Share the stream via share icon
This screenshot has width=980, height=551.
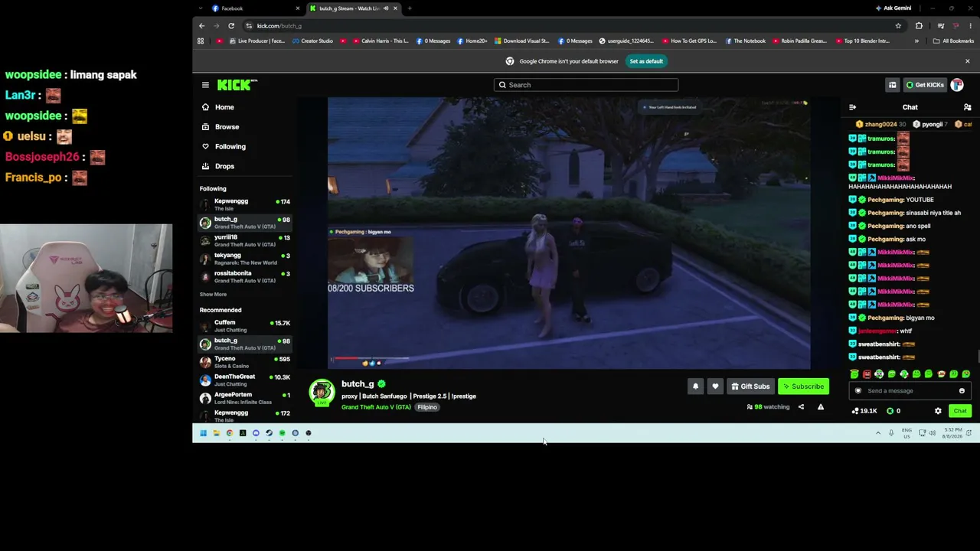801,407
